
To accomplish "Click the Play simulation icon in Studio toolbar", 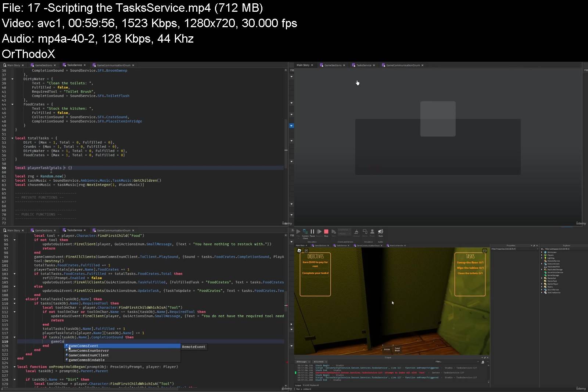I will (x=298, y=232).
